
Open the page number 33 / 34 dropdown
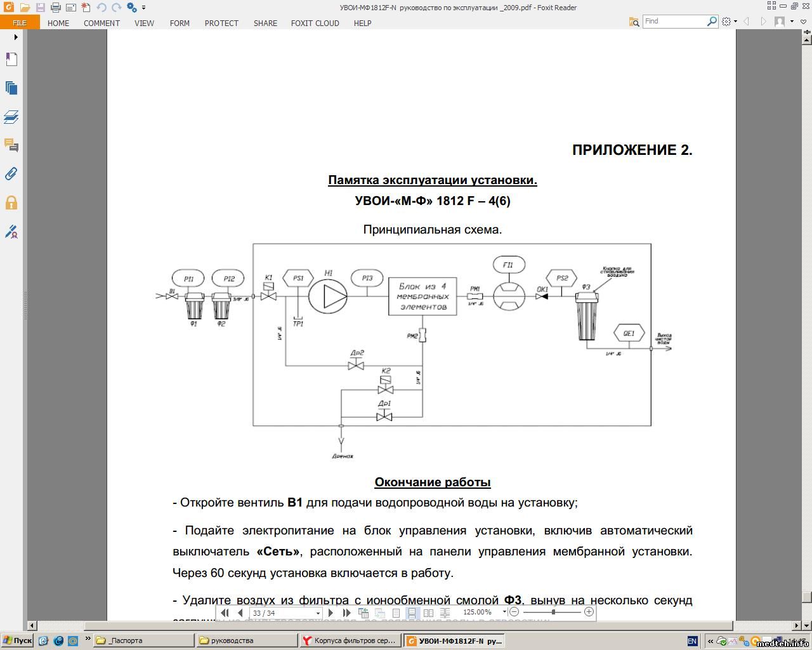click(318, 613)
